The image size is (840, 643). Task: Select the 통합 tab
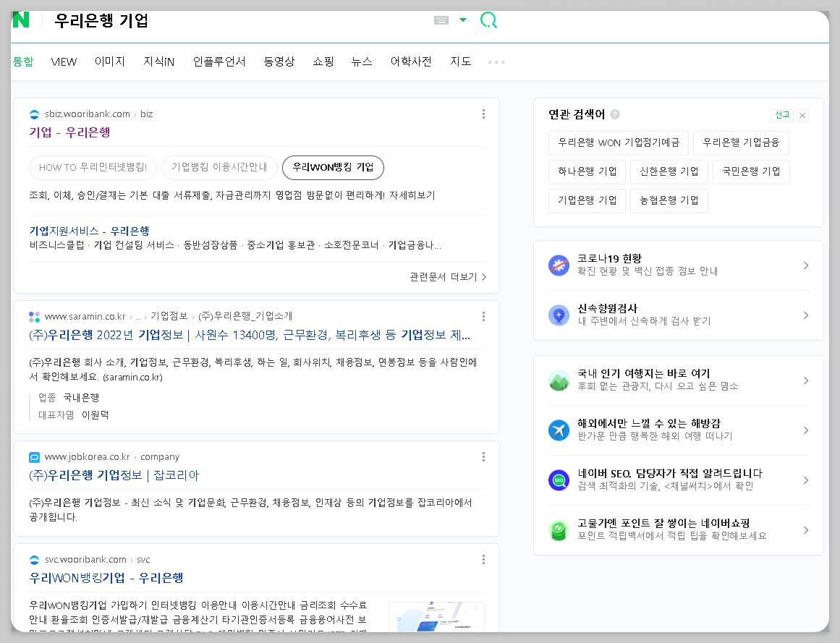point(23,61)
